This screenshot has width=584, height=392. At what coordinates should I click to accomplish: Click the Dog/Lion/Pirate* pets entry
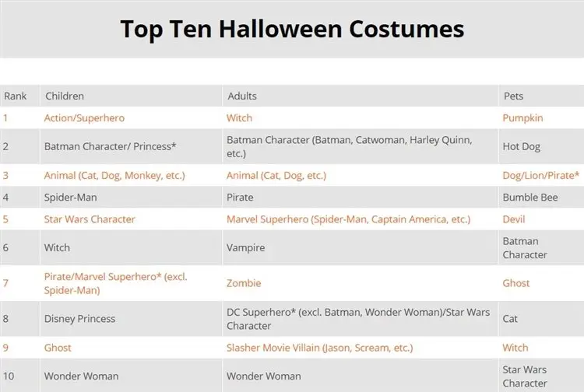click(x=541, y=176)
